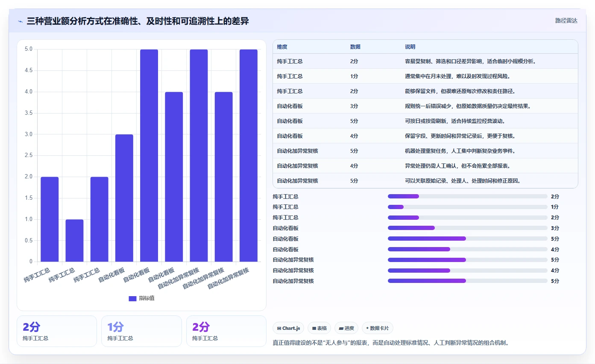The image size is (595, 364).
Task: Click the 3分 data cell in the table
Action: (x=354, y=106)
